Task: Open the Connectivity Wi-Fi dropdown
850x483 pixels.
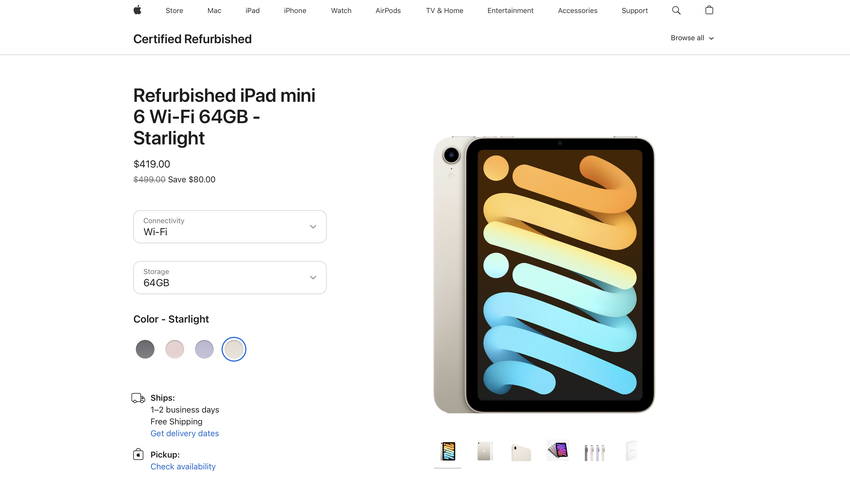Action: click(230, 227)
